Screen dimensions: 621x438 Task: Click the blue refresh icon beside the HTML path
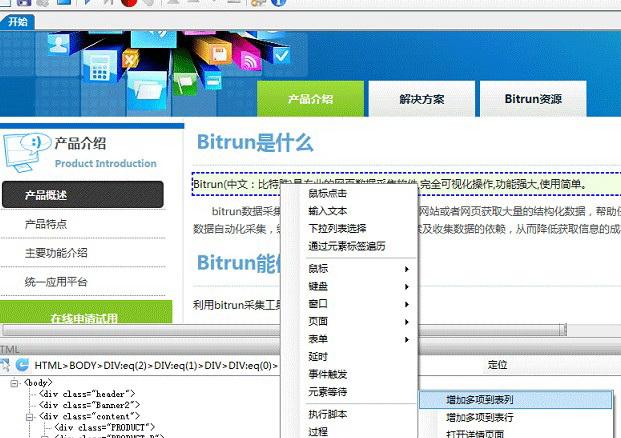tap(22, 365)
